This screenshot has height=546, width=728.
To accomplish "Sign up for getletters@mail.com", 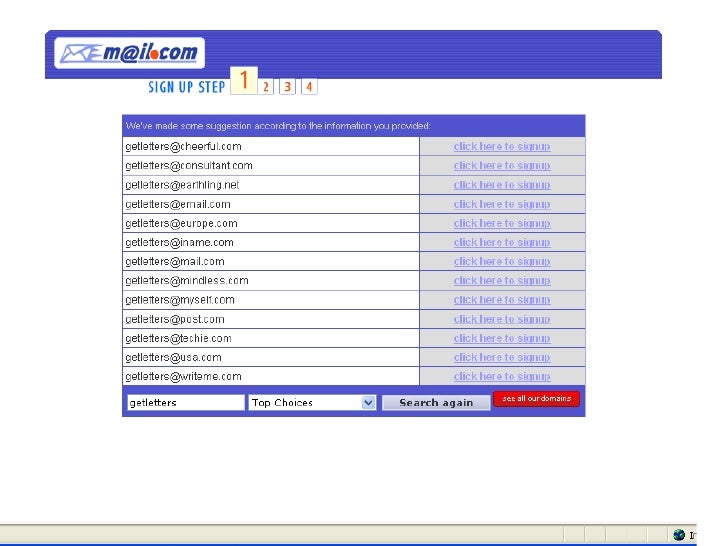I will [x=502, y=261].
